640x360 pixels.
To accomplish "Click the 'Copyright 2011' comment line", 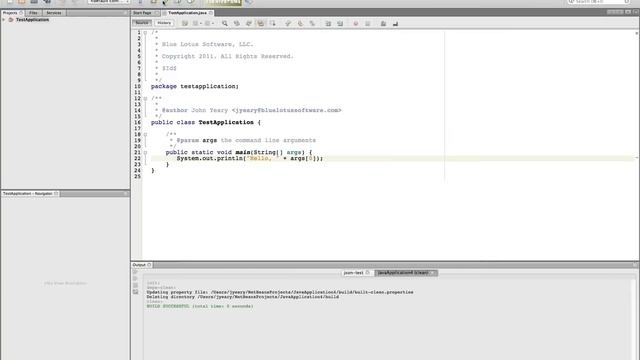I will (227, 56).
